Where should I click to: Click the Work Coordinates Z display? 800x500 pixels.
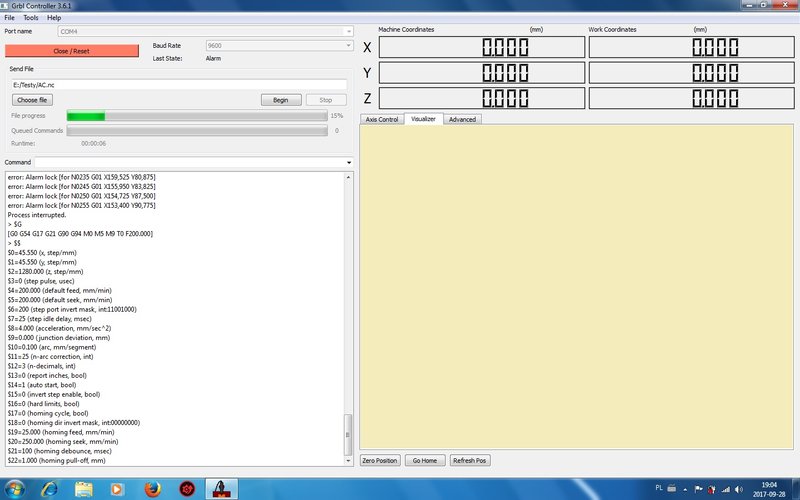(692, 98)
